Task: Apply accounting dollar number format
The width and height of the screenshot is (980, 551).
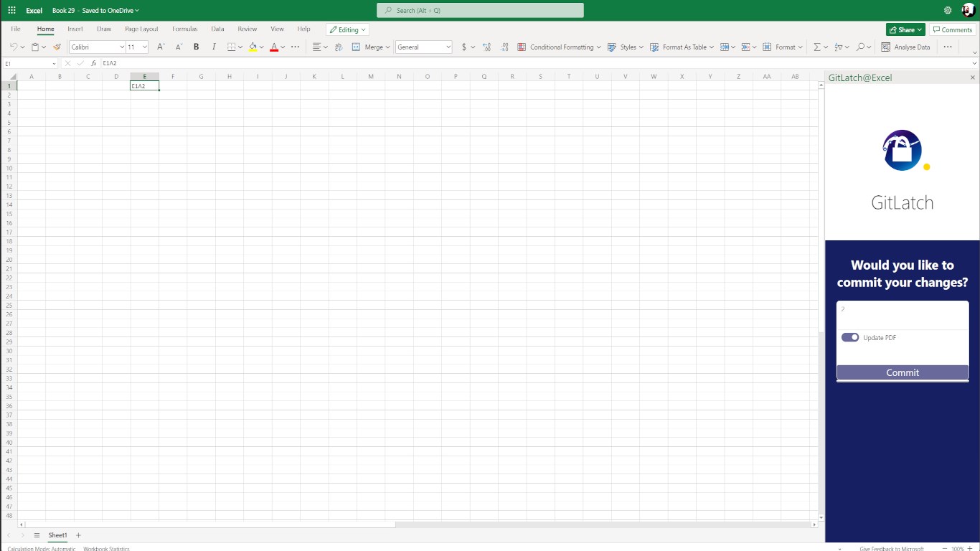Action: (464, 47)
